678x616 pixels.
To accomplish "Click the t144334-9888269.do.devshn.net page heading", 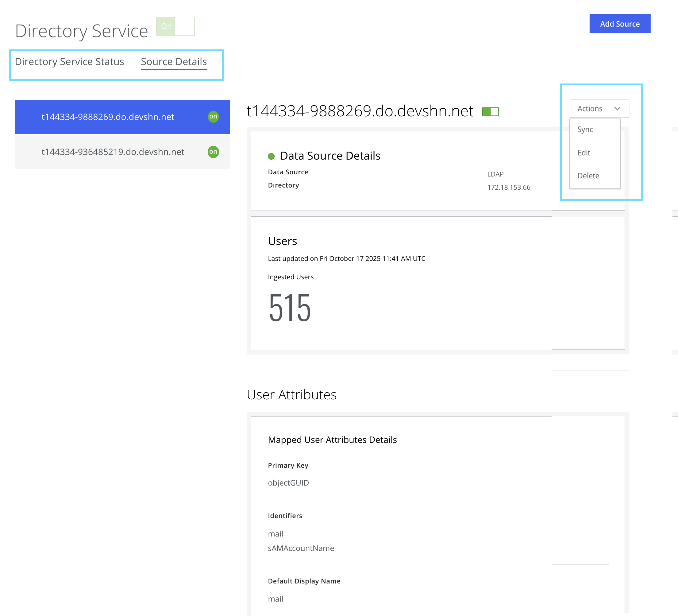I will tap(360, 111).
